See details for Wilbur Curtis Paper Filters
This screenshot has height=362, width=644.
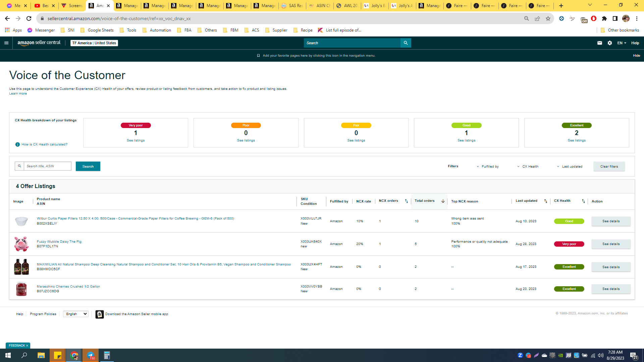611,221
